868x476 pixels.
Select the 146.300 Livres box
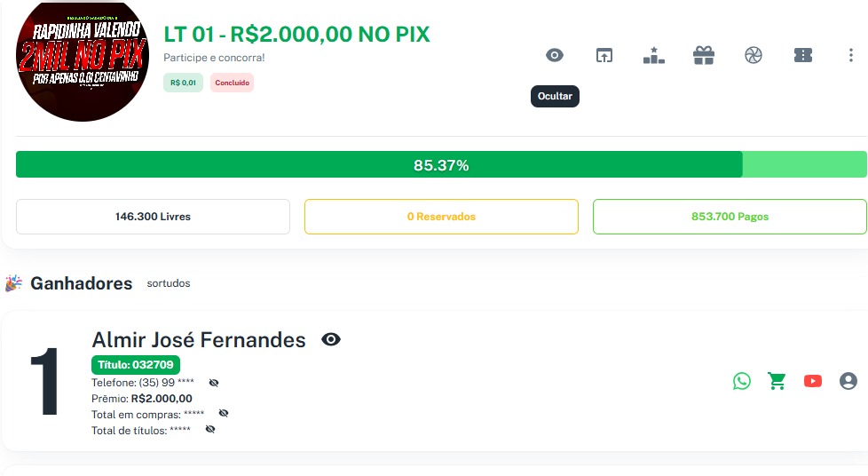pyautogui.click(x=153, y=217)
